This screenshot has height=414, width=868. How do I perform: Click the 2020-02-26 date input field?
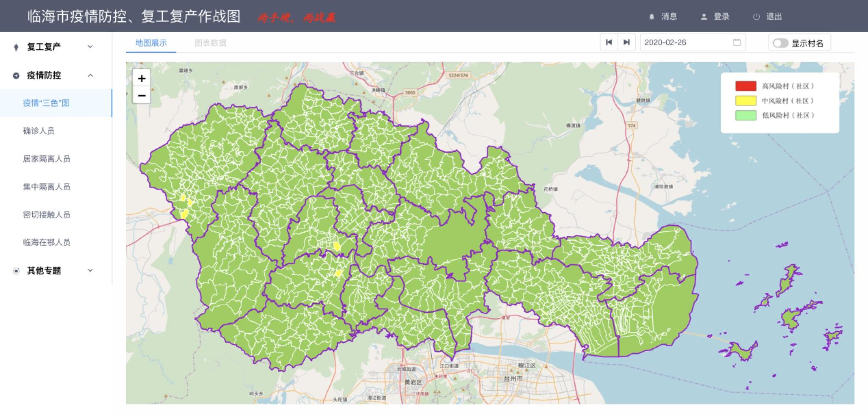pos(684,42)
